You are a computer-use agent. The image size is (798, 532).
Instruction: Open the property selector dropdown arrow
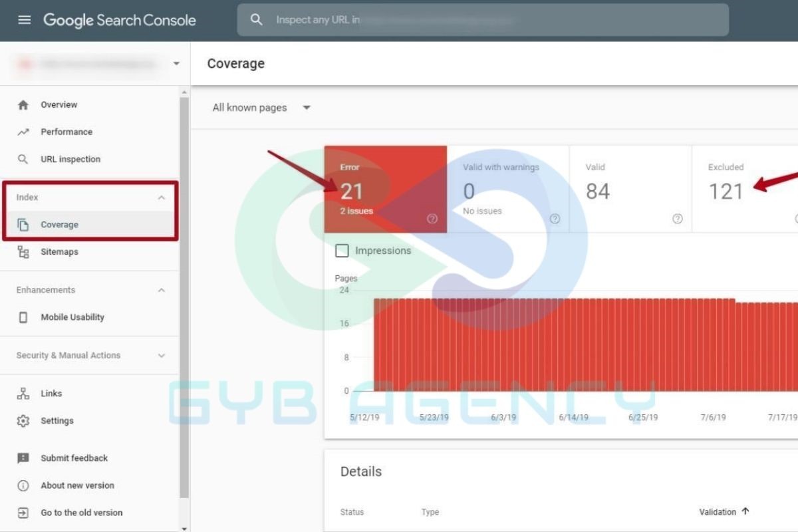click(176, 64)
